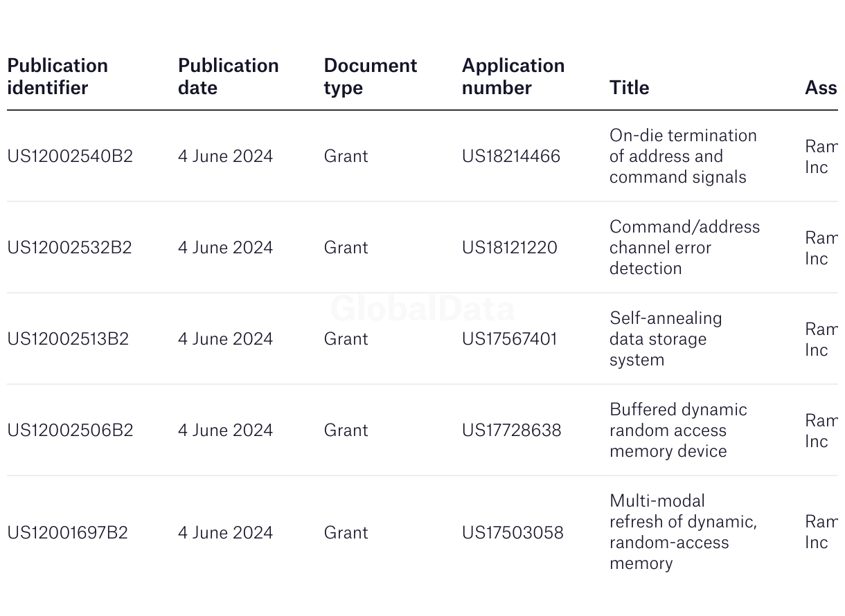Click the Application number column header
This screenshot has height=616, width=845.
click(x=513, y=76)
